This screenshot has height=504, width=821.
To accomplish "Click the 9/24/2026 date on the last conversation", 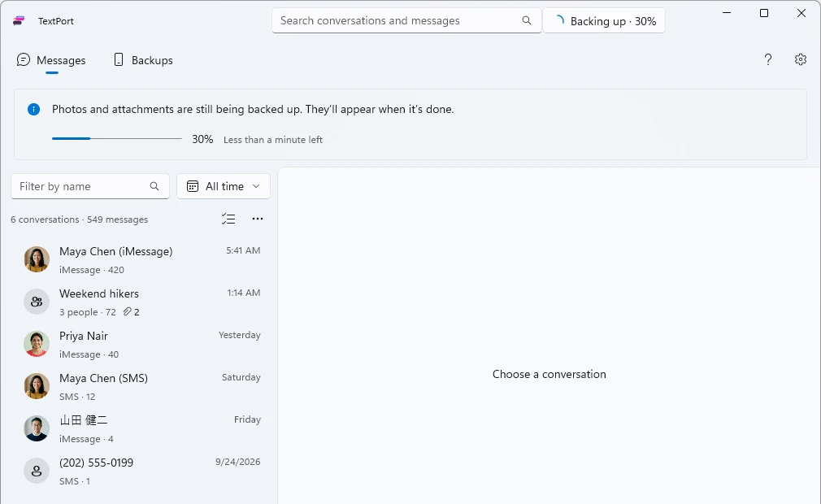I will point(237,462).
